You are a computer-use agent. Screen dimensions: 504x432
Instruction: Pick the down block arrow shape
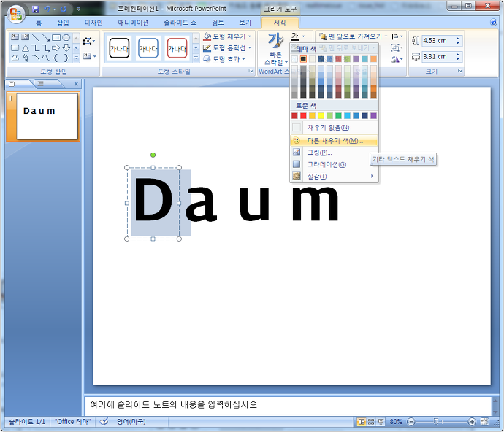66,48
